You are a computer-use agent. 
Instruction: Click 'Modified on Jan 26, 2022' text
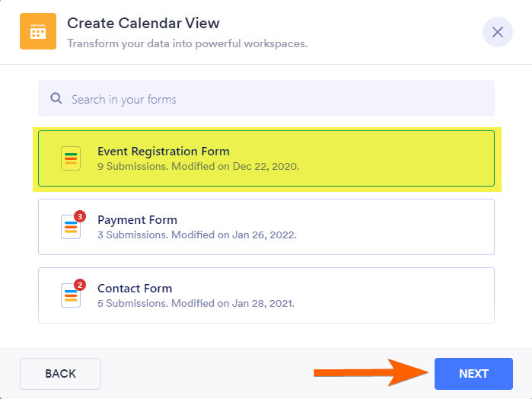pos(234,235)
